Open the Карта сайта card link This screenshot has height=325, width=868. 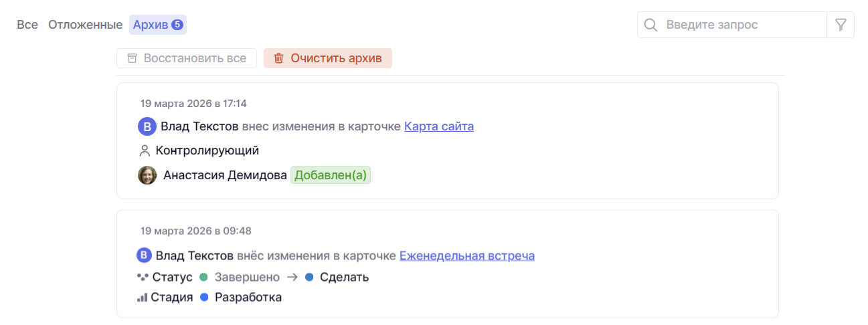pyautogui.click(x=438, y=126)
